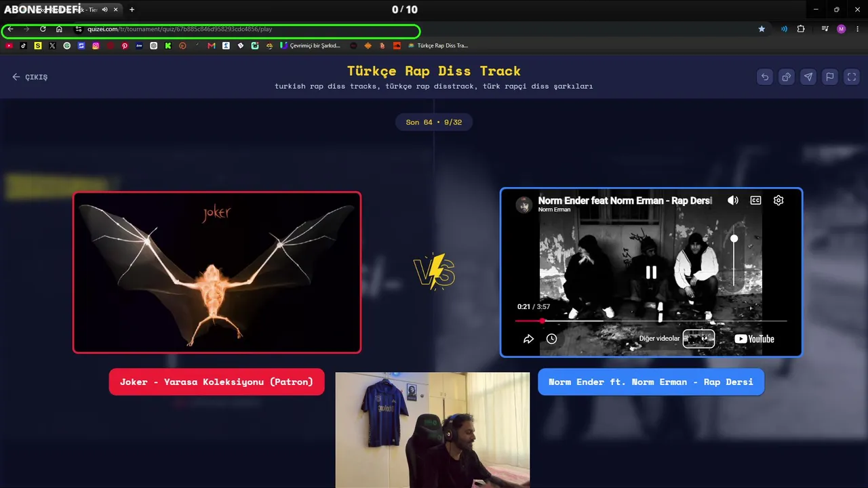Screen dimensions: 868x488
Task: Click the 'Norm Erman' channel name in the player
Action: pos(554,210)
